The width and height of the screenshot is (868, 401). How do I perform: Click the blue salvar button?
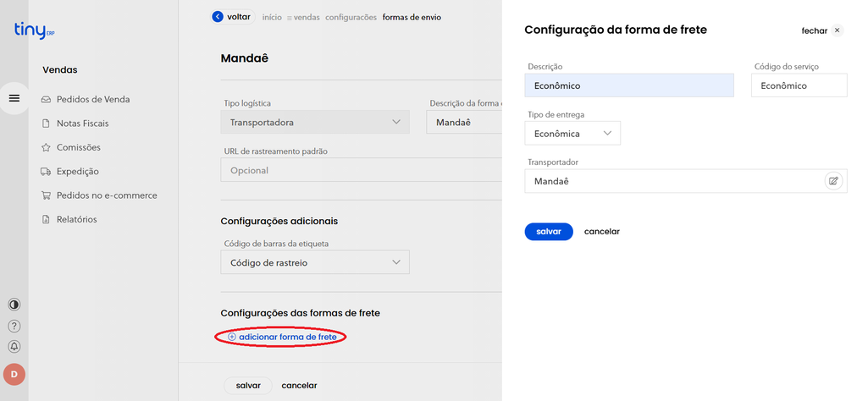(x=549, y=232)
